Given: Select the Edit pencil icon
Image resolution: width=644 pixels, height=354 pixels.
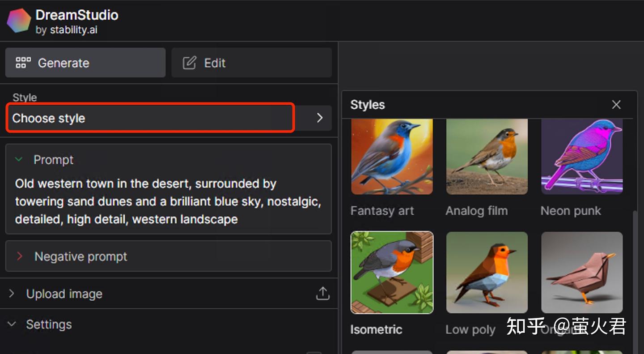Looking at the screenshot, I should (190, 63).
